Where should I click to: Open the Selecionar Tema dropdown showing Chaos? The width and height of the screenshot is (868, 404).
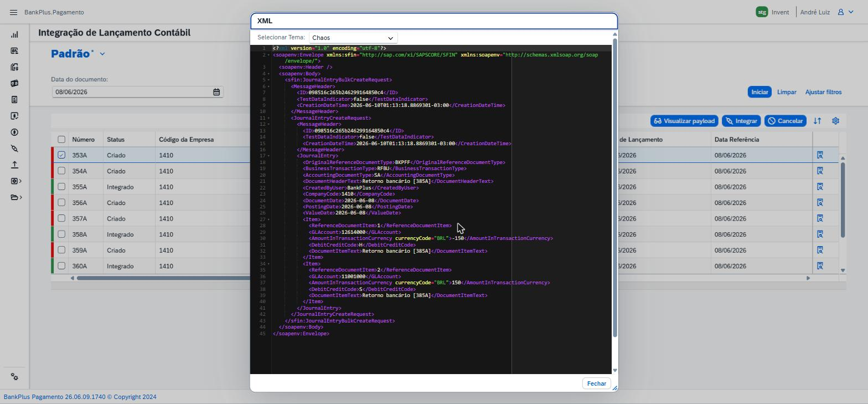[353, 38]
